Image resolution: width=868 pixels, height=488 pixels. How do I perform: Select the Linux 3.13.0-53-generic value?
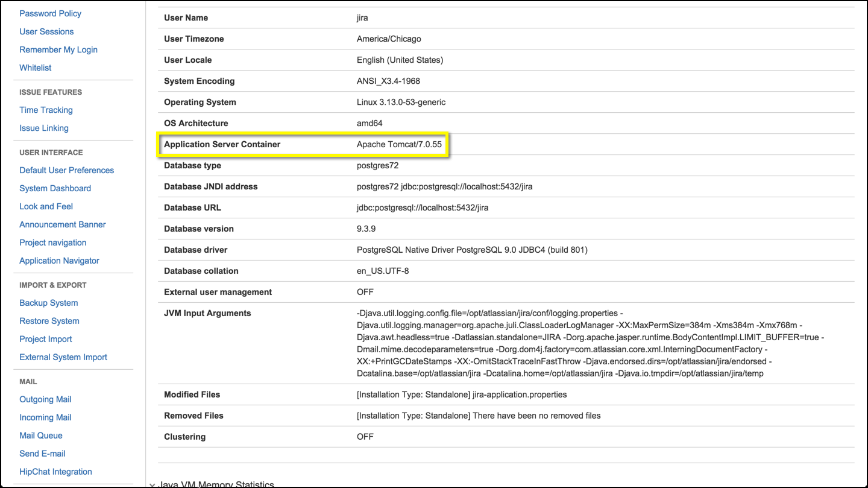coord(401,102)
